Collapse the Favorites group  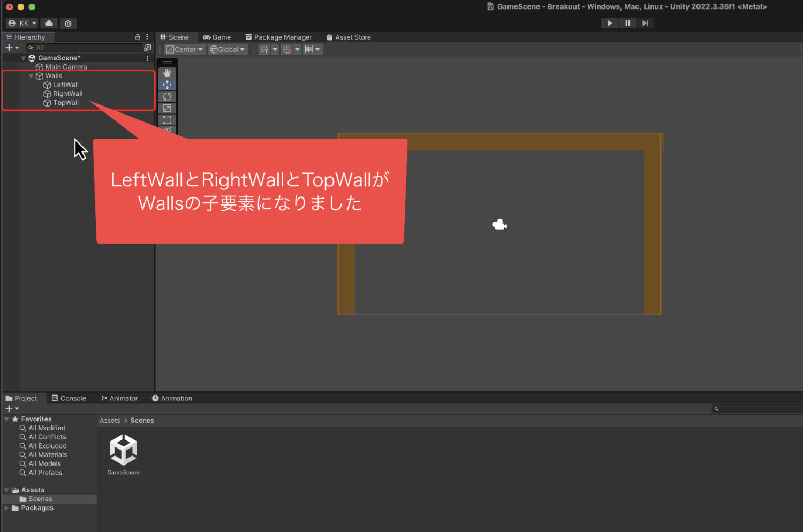(x=6, y=419)
